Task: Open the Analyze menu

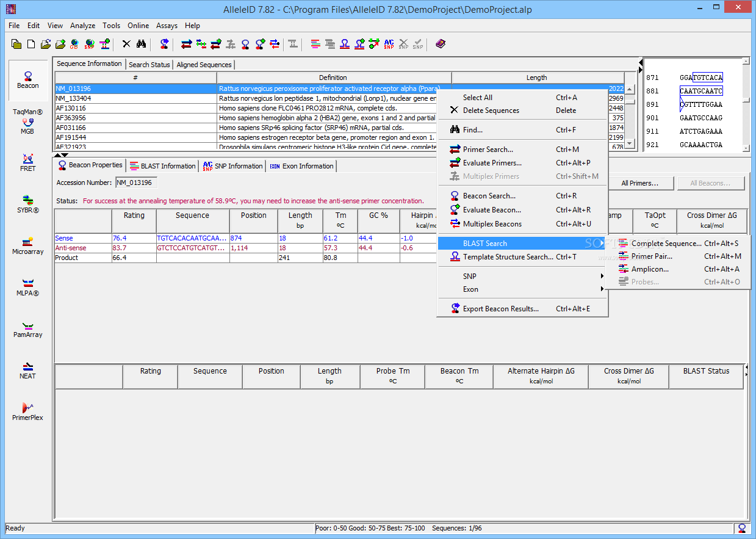Action: tap(82, 26)
